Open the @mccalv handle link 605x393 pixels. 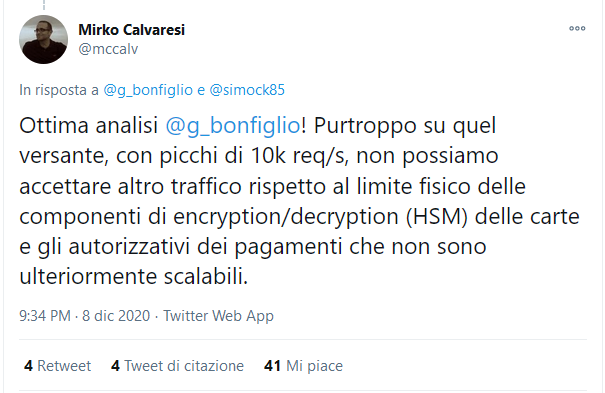[108, 49]
